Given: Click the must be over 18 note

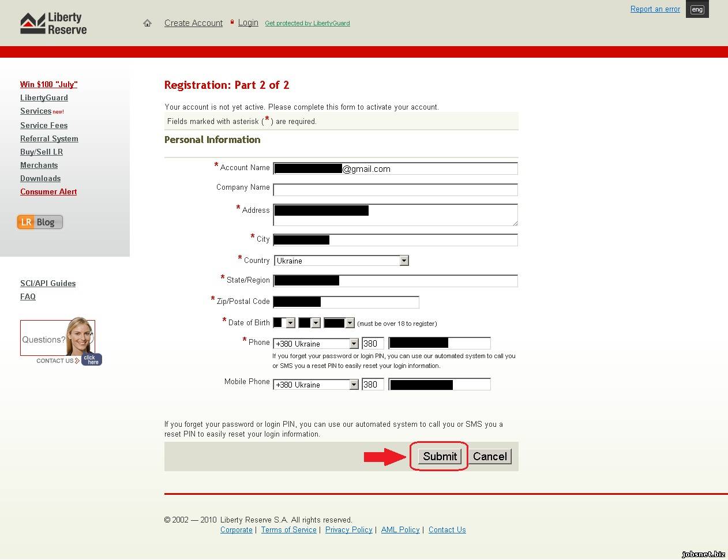Looking at the screenshot, I should (397, 324).
